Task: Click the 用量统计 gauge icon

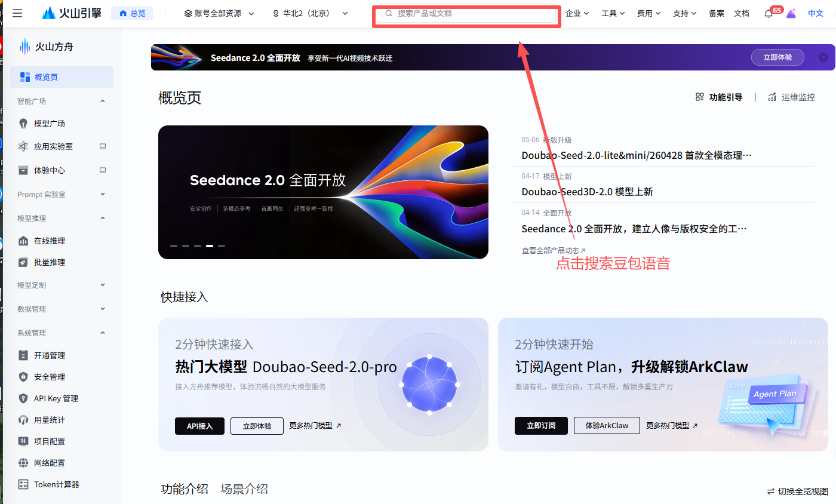Action: point(23,420)
